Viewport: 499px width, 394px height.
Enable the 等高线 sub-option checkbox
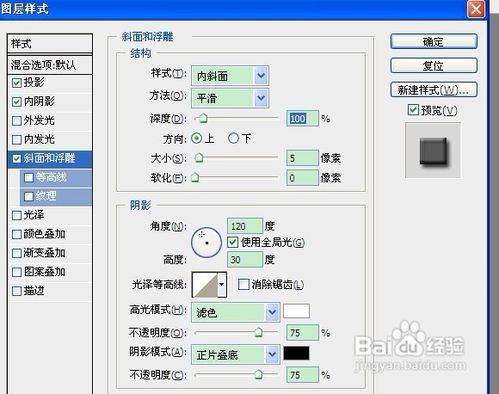click(29, 177)
